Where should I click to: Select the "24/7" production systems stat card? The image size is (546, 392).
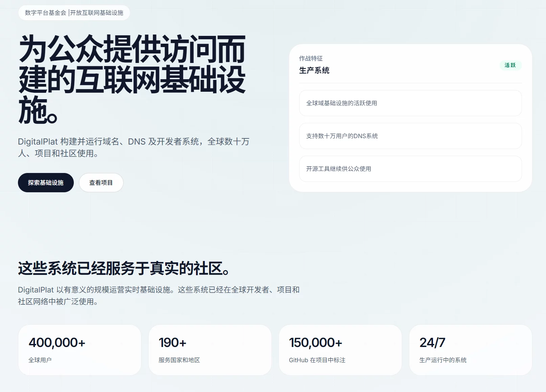[x=470, y=350]
